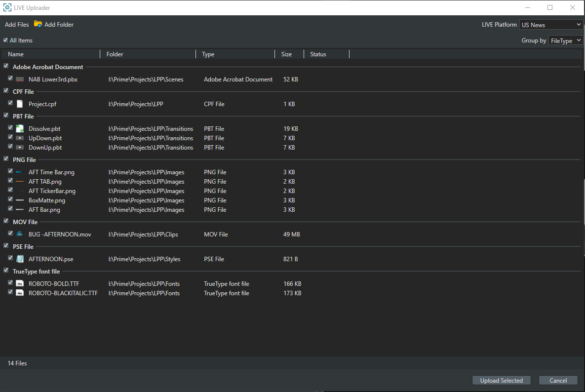Click the Dissolve.pbt file icon
Screen dimensions: 585x392
[20, 129]
